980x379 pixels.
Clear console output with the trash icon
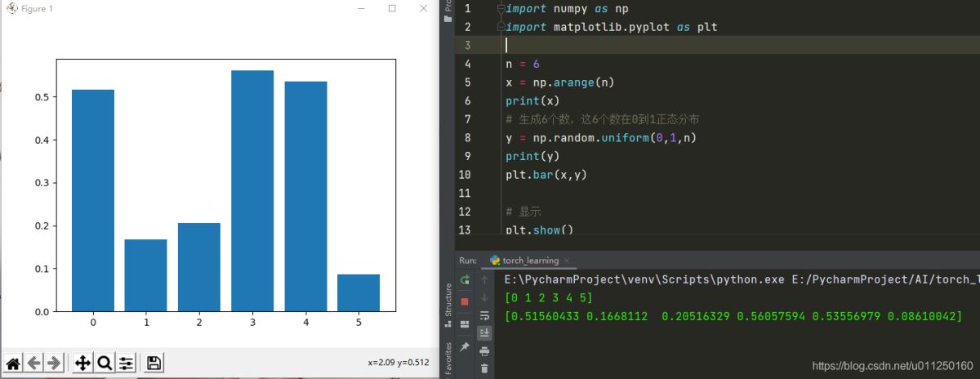[x=484, y=369]
